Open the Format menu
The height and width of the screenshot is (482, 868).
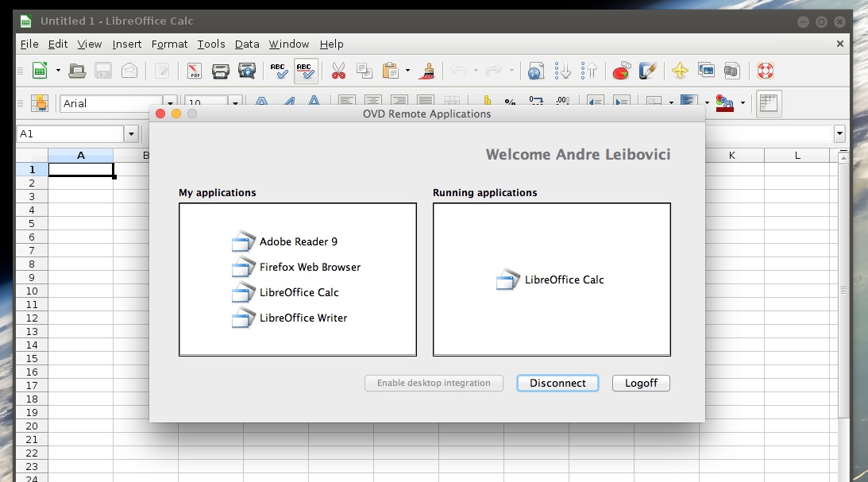(169, 44)
